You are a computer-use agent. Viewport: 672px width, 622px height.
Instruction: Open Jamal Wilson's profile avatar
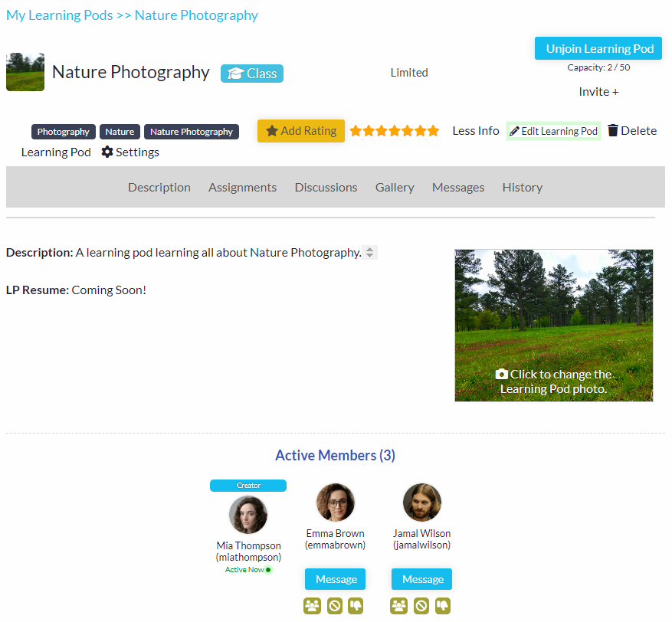421,502
